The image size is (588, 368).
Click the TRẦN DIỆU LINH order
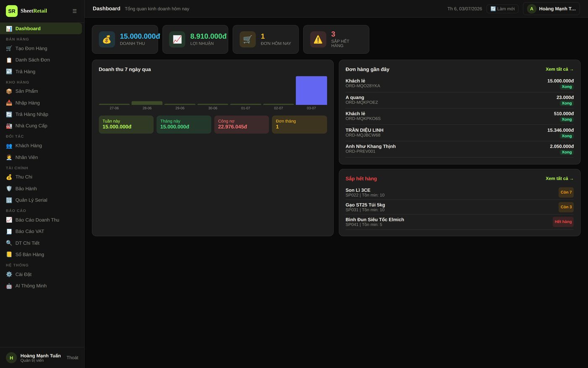[459, 133]
